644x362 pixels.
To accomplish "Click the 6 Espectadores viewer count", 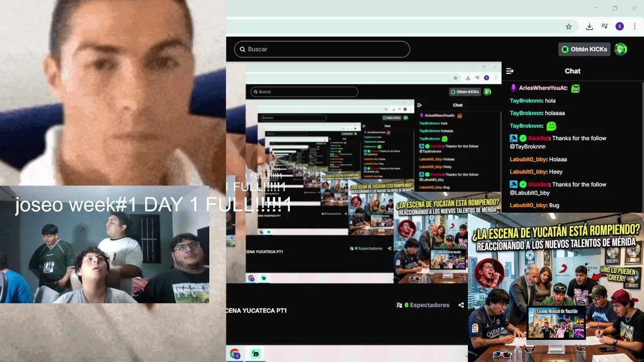I will pos(427,305).
